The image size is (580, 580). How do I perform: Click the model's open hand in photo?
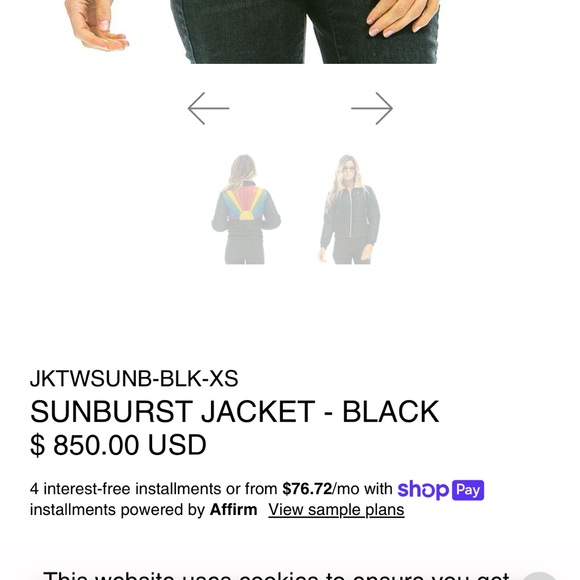(96, 25)
